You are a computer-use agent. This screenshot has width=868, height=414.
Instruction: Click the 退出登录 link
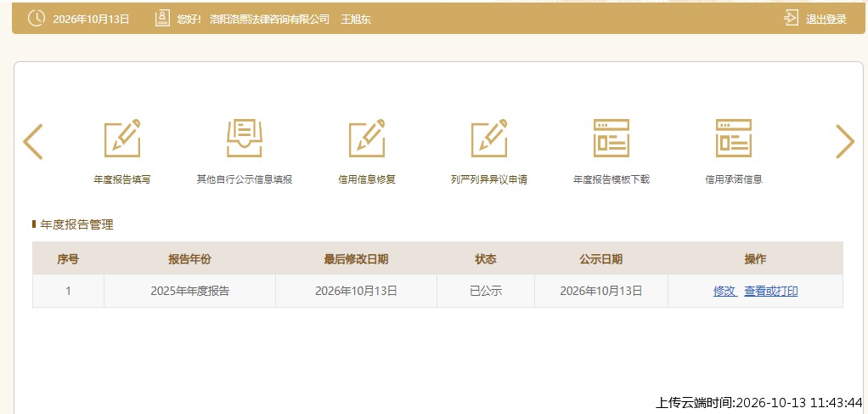tap(826, 20)
